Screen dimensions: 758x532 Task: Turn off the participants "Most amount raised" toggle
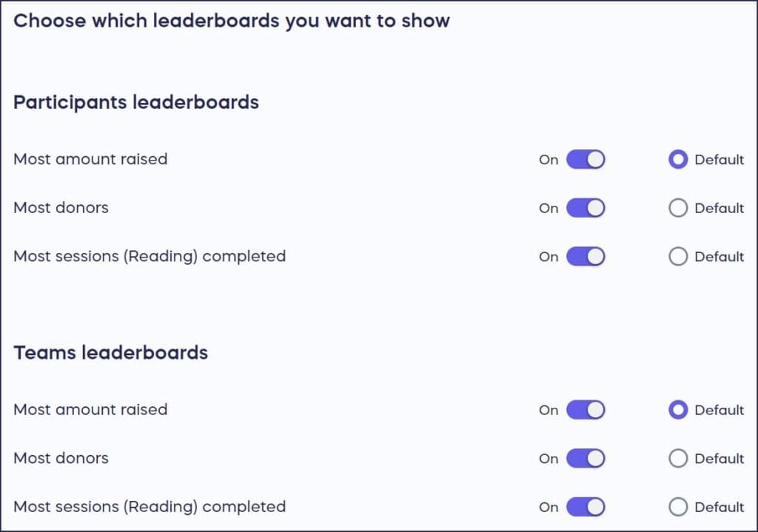tap(586, 159)
